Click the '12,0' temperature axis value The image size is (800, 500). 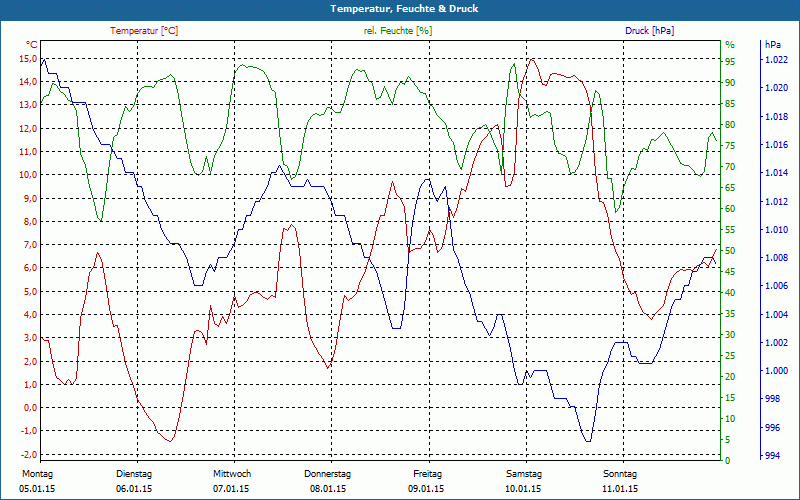pos(28,129)
